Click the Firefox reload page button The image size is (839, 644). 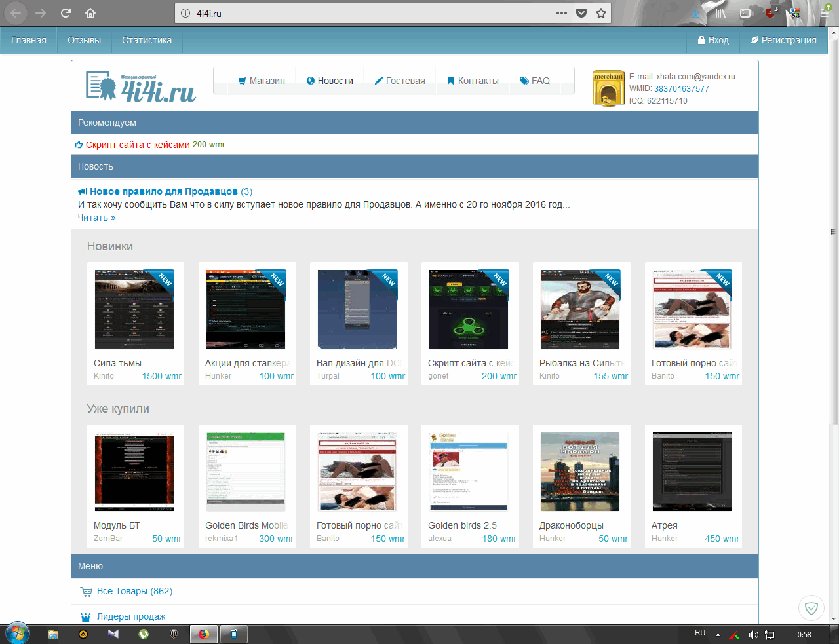coord(66,13)
